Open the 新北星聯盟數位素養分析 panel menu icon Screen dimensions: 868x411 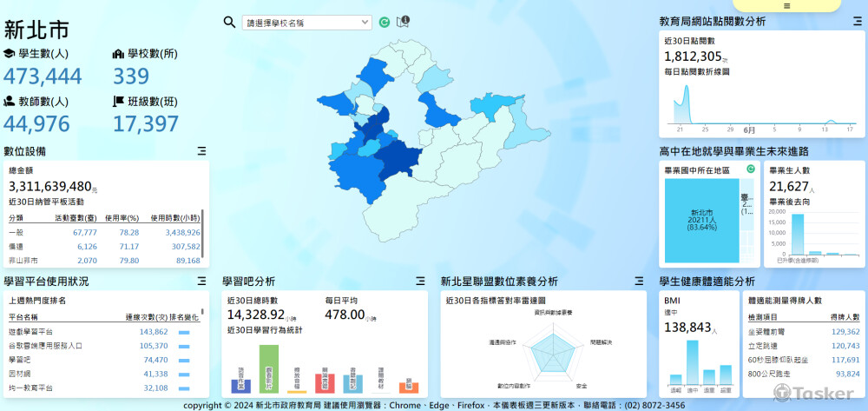pos(640,282)
